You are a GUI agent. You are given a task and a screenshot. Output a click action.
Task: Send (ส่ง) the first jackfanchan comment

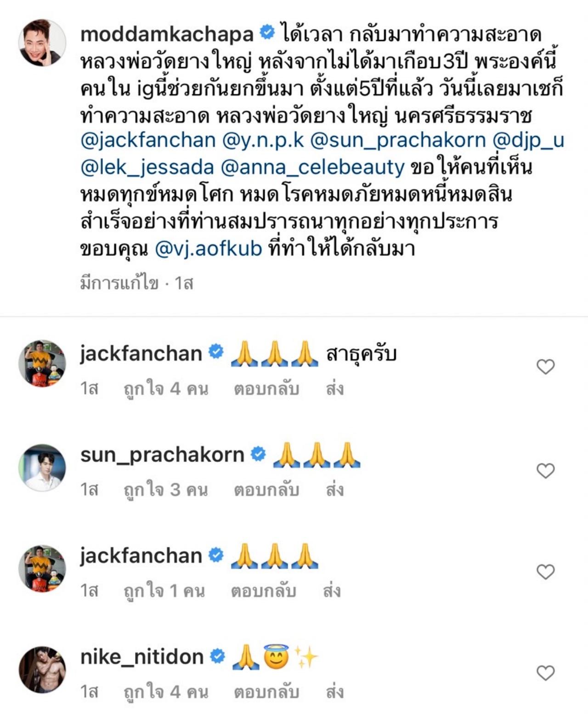335,388
